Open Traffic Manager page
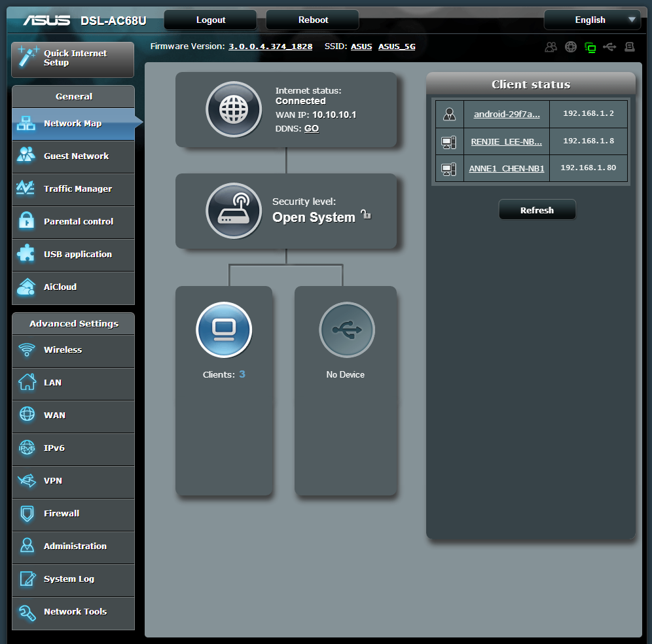This screenshot has height=644, width=652. tap(73, 189)
